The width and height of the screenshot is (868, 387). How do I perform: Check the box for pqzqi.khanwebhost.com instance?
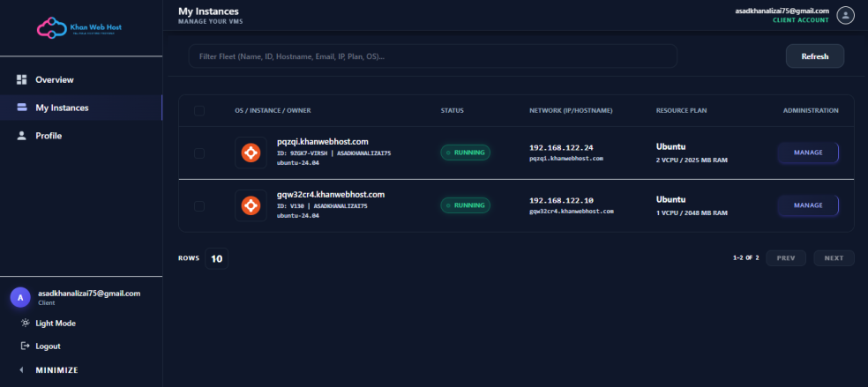pos(199,153)
